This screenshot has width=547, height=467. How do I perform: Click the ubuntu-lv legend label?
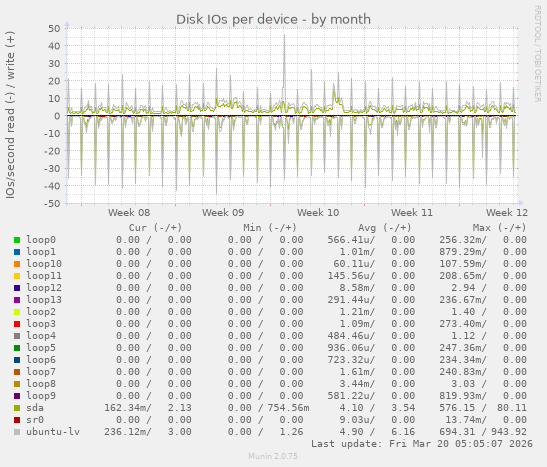pos(53,432)
